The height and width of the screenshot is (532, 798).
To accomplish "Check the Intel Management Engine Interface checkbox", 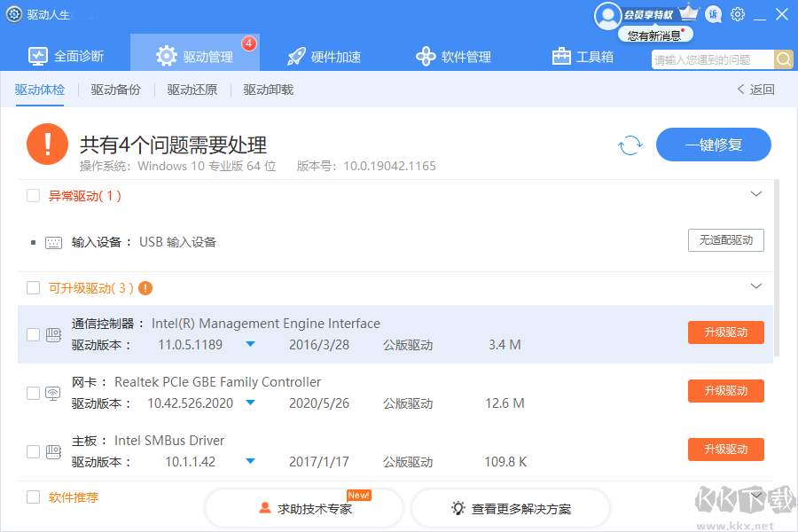I will click(33, 335).
